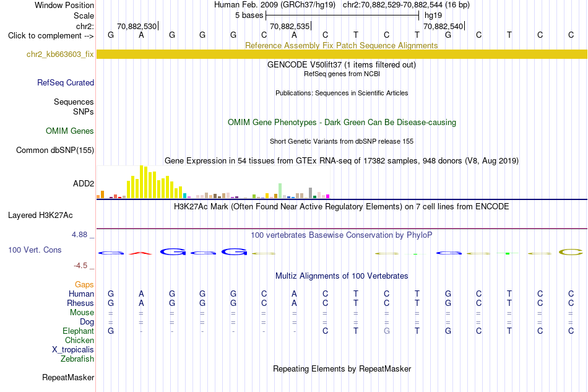Click position marker 70,882,530

click(x=137, y=26)
